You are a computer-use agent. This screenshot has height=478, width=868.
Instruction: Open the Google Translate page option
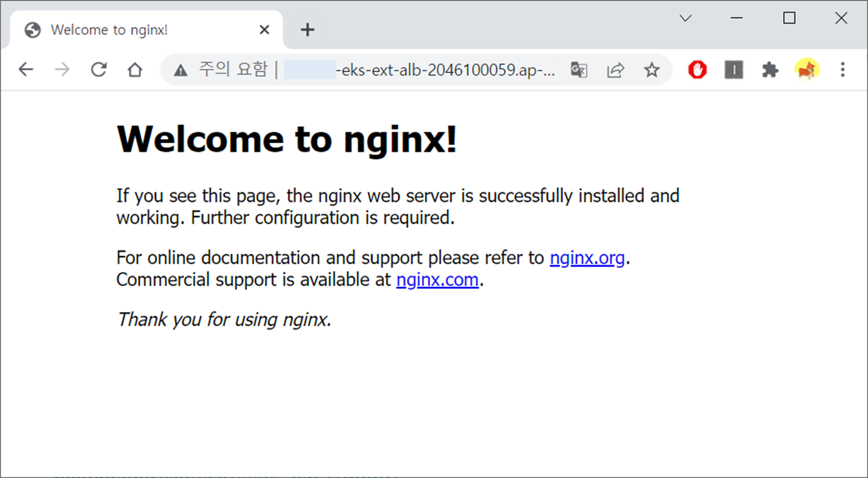tap(579, 70)
